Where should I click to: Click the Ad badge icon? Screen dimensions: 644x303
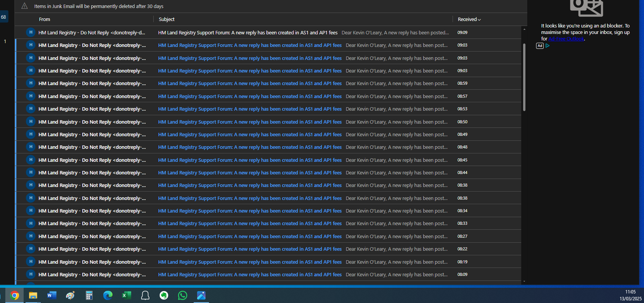(540, 46)
